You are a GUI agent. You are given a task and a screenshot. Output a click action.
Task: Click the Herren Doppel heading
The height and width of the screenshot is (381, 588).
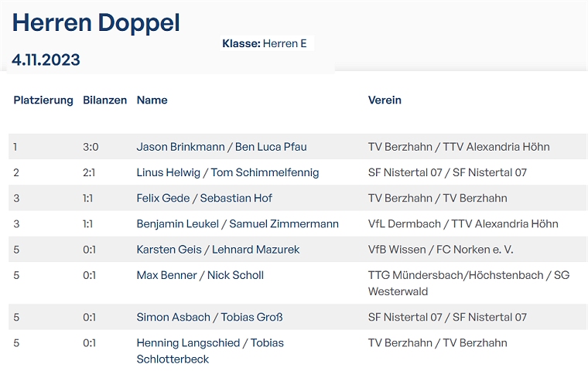[x=96, y=23]
